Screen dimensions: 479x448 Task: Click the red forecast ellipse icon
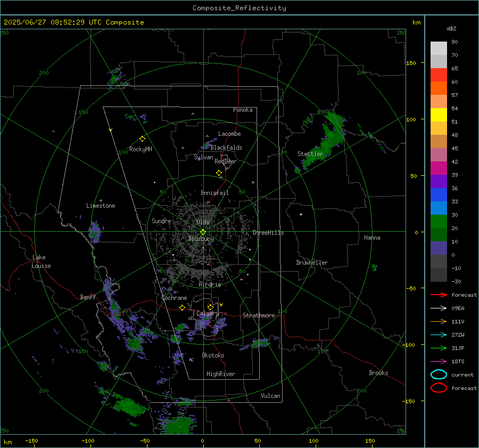click(x=439, y=388)
